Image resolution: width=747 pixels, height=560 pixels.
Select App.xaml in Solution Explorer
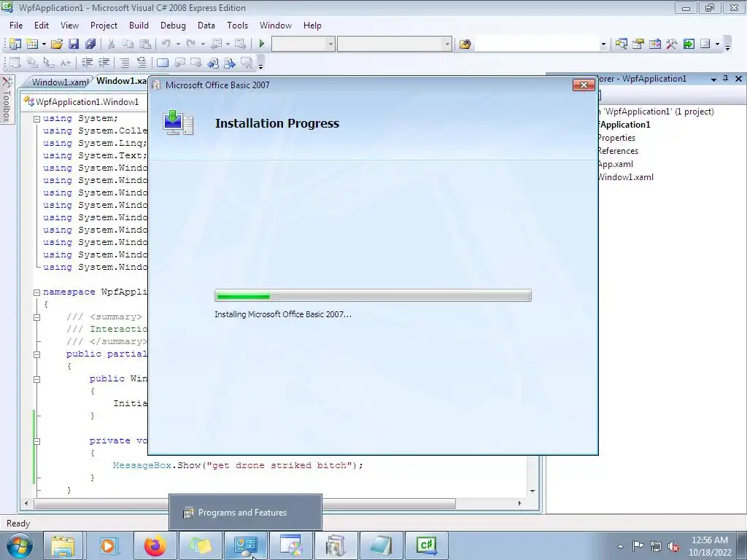click(x=615, y=164)
